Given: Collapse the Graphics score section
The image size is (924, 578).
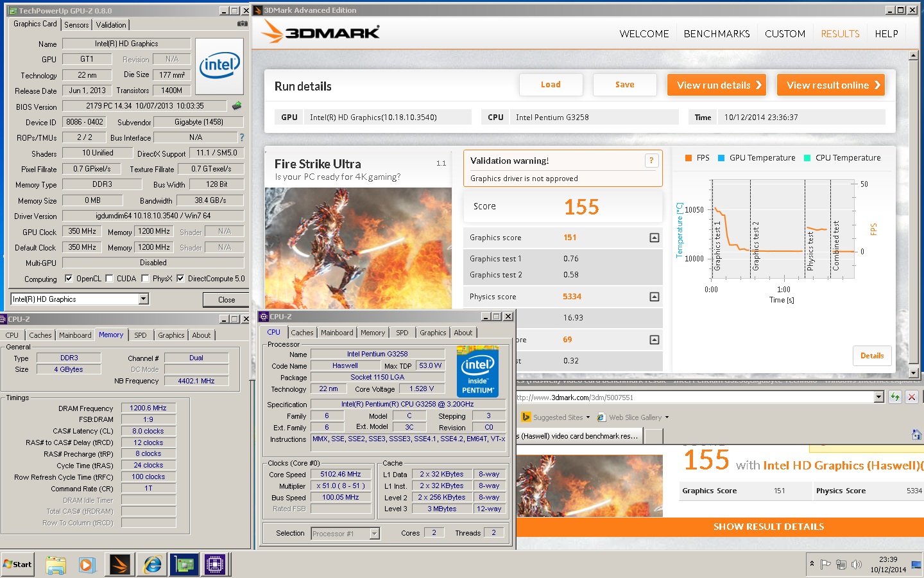Looking at the screenshot, I should point(654,238).
